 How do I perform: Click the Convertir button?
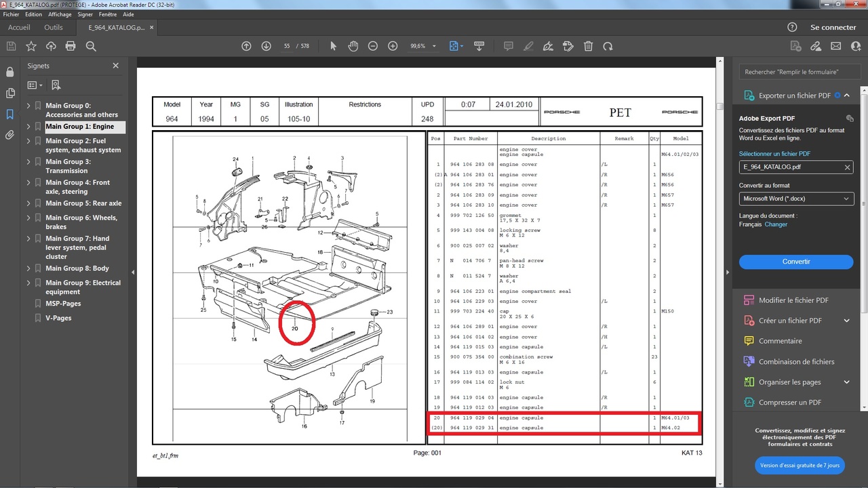796,262
